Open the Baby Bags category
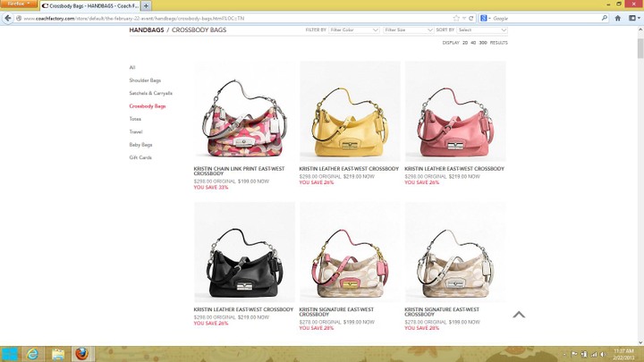644x362 pixels. (141, 145)
